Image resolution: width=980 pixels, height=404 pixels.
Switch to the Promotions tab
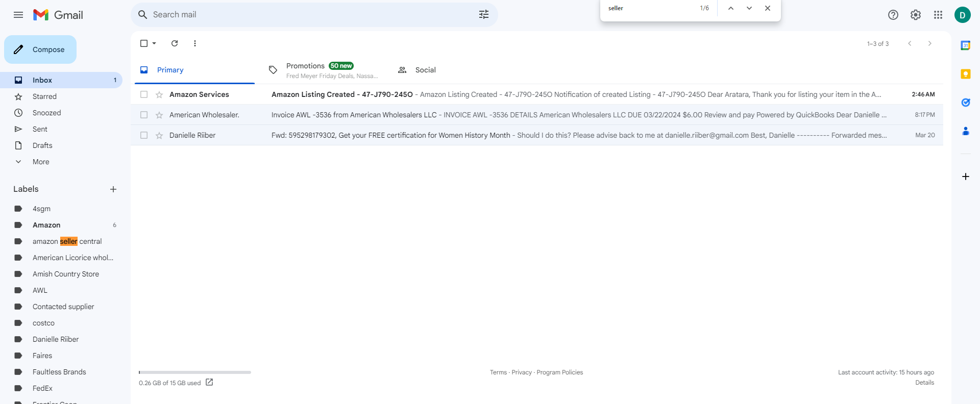point(324,70)
